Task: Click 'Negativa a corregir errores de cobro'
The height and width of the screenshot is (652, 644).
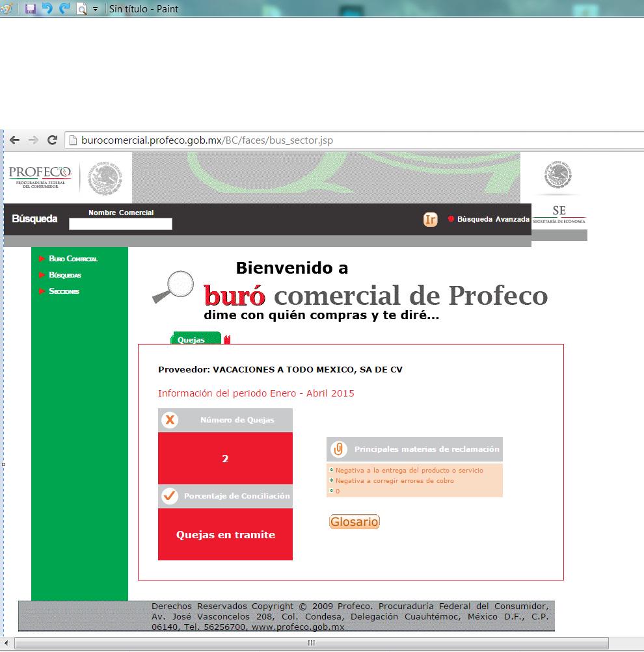Action: click(394, 480)
